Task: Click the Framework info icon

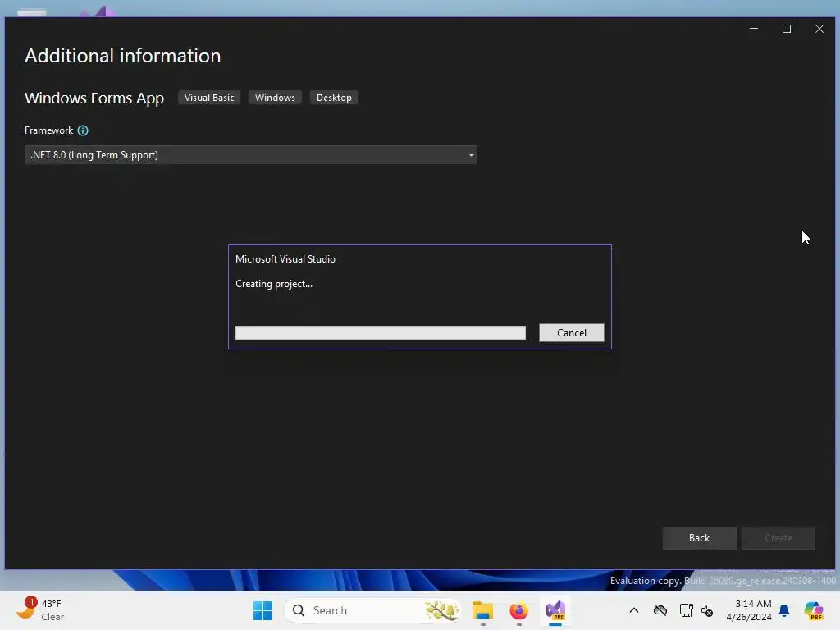Action: point(83,130)
